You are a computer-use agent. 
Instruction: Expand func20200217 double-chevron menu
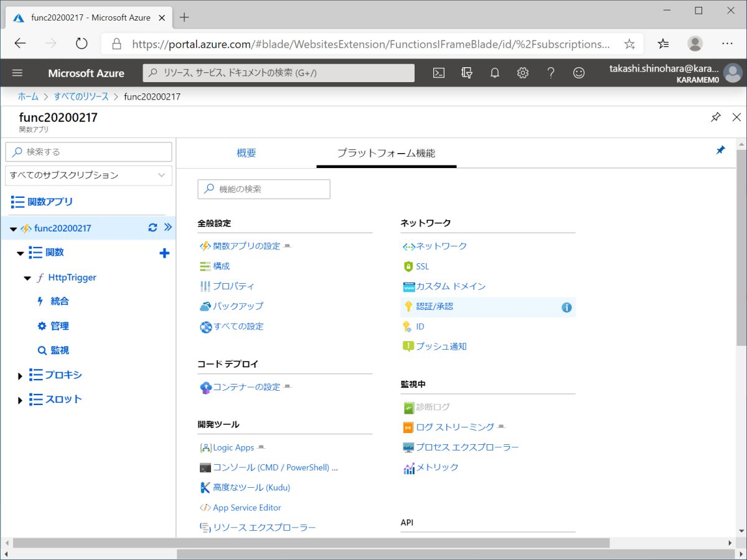pos(167,228)
